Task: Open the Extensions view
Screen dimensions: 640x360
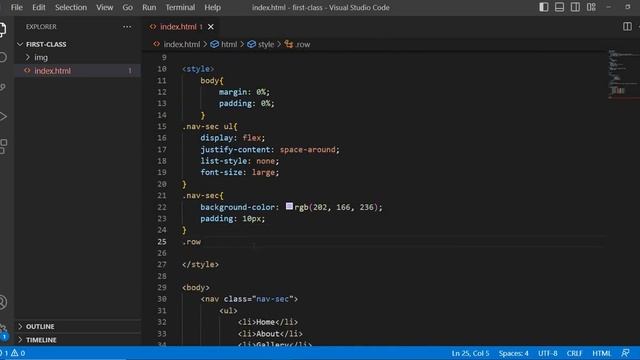Action: (3, 146)
